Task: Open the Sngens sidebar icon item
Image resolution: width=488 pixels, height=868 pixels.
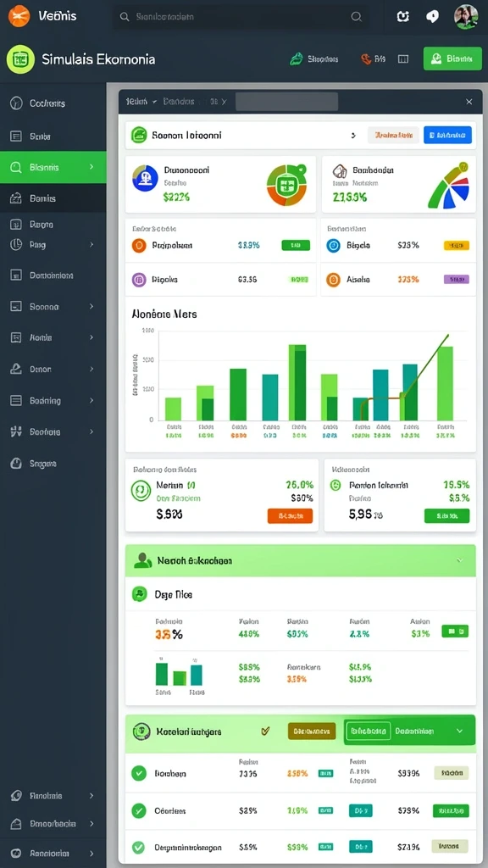Action: tap(16, 464)
